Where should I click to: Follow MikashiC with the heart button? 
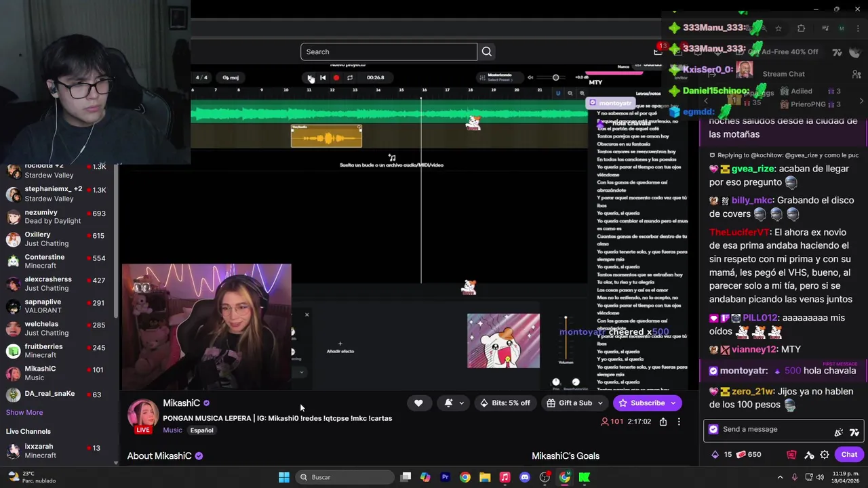tap(418, 403)
